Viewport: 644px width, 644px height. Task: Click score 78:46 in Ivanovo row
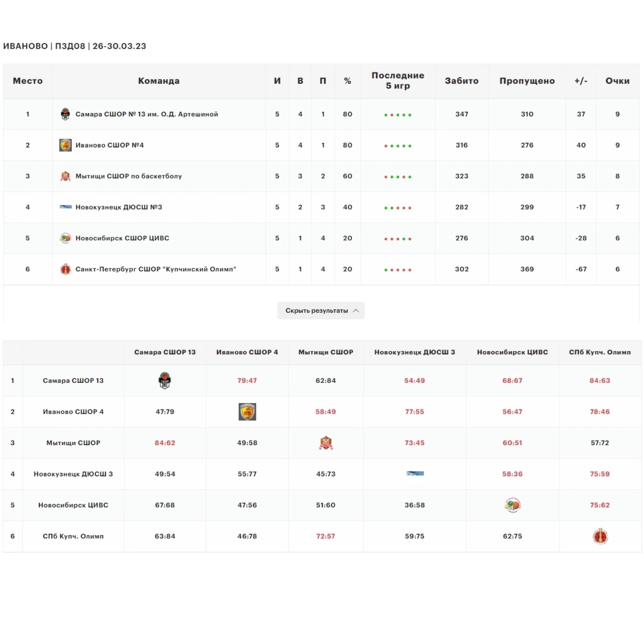tap(600, 412)
